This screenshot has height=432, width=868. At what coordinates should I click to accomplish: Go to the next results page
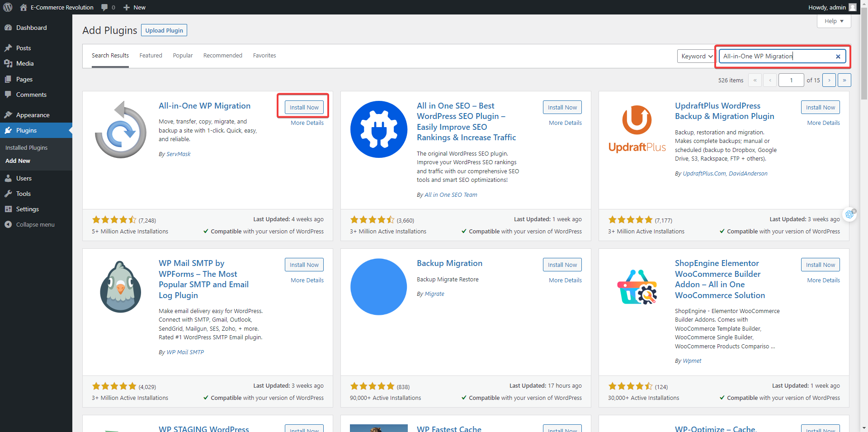point(829,80)
